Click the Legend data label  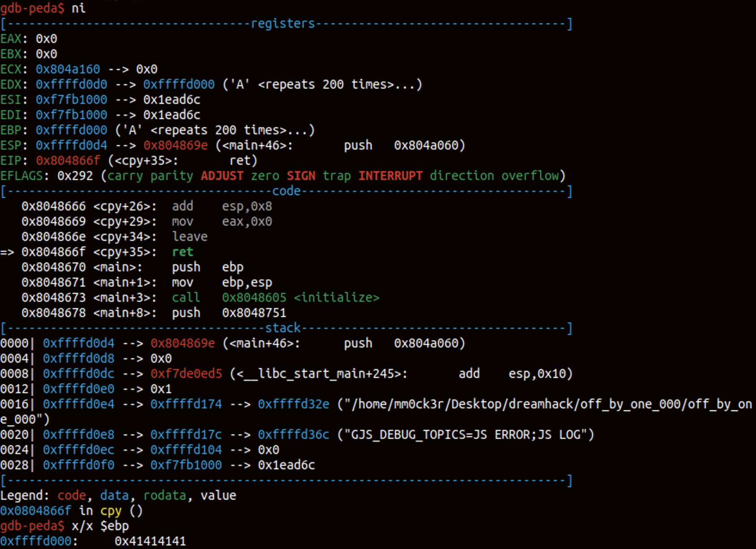tap(115, 496)
